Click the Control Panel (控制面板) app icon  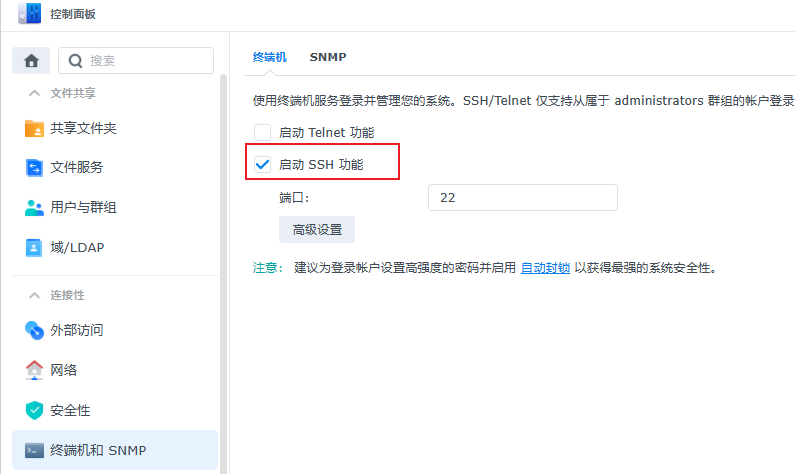(x=29, y=14)
